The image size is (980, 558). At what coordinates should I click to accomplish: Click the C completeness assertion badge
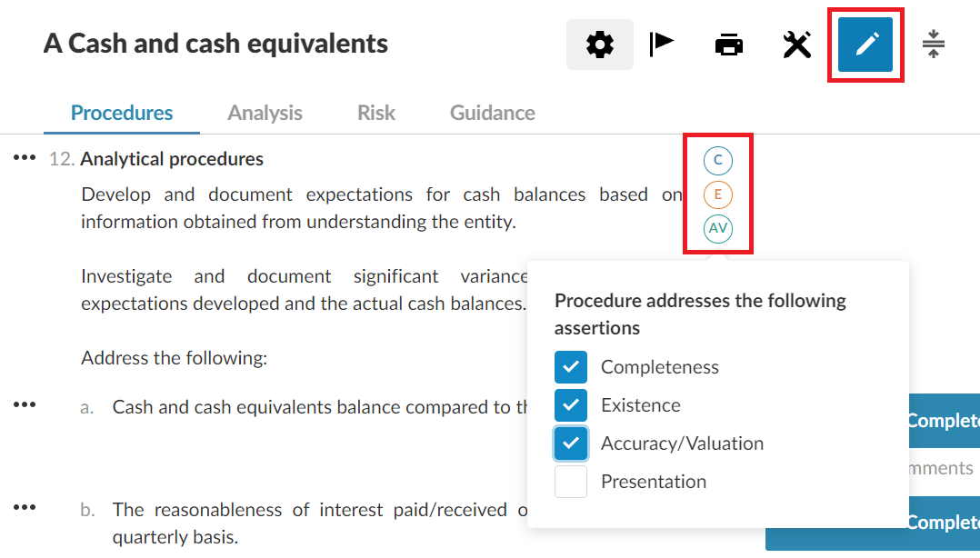(717, 161)
